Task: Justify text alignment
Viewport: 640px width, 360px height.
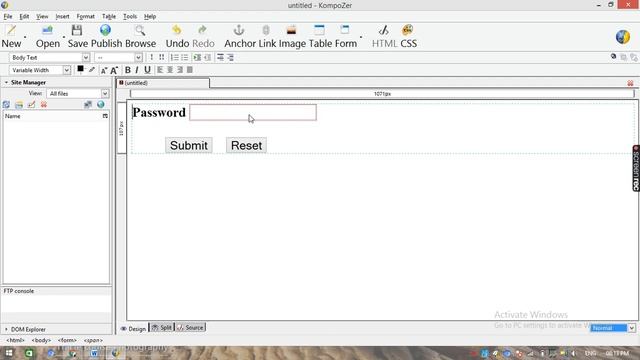Action: tap(189, 70)
